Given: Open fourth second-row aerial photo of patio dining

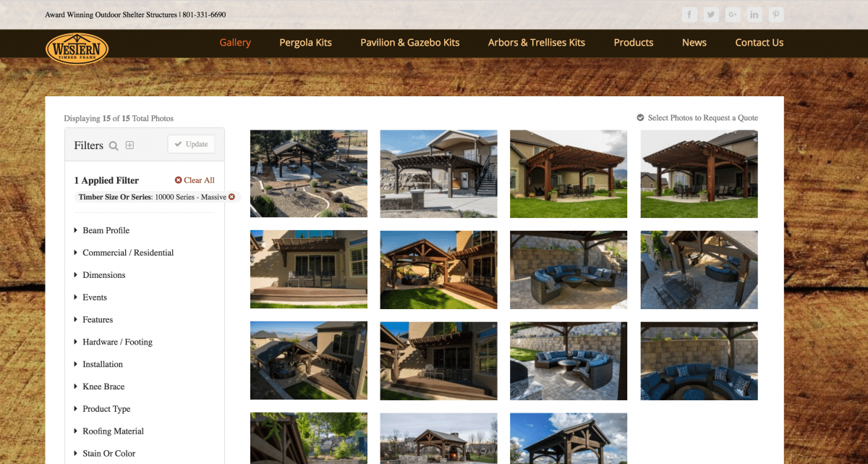Looking at the screenshot, I should point(699,270).
